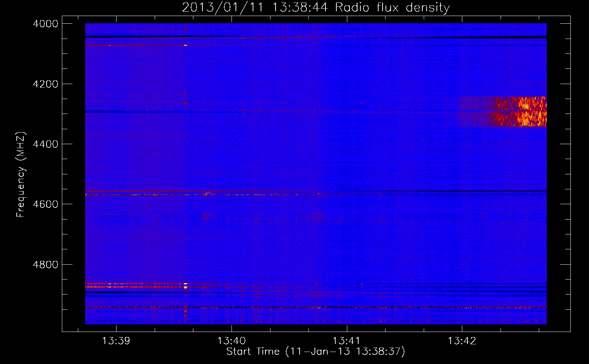
Task: Click the 4000 frequency axis label
Action: click(46, 24)
